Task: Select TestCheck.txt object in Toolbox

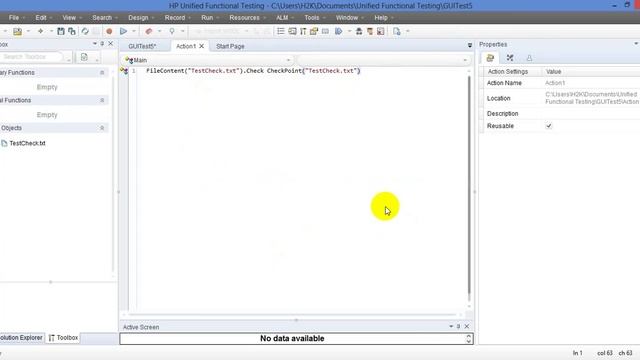Action: pyautogui.click(x=27, y=143)
